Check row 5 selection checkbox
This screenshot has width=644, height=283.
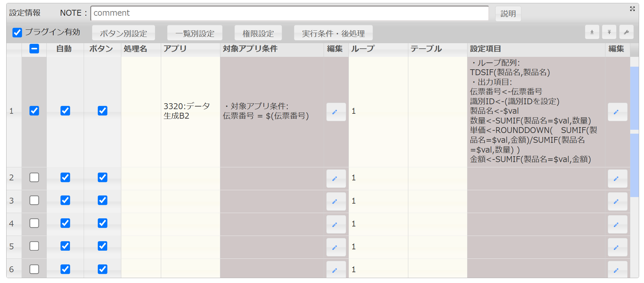(34, 246)
